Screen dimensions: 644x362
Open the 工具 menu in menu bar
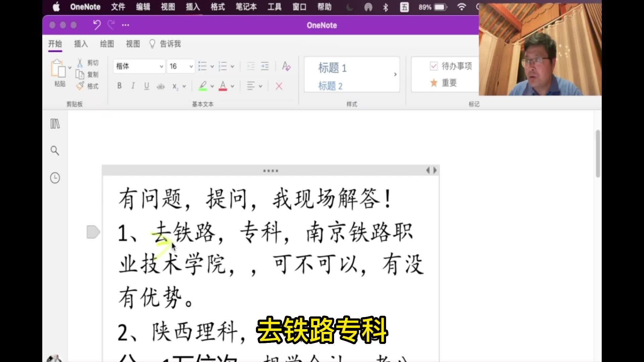click(x=275, y=7)
